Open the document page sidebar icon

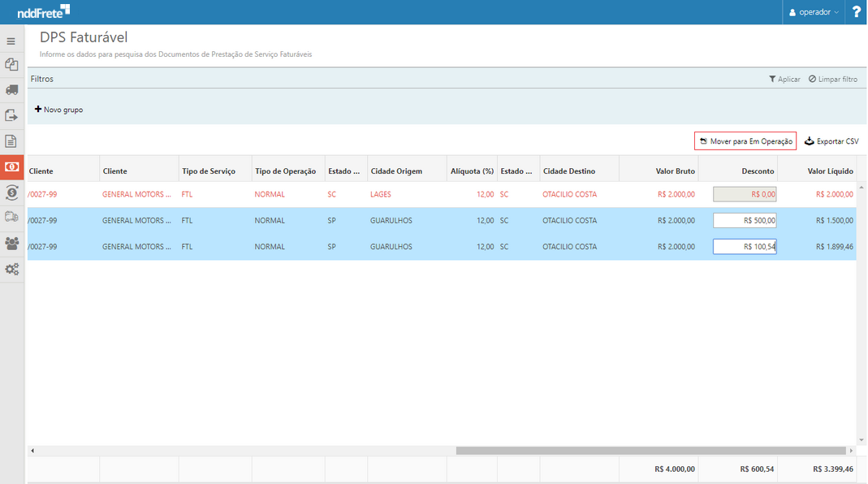11,141
